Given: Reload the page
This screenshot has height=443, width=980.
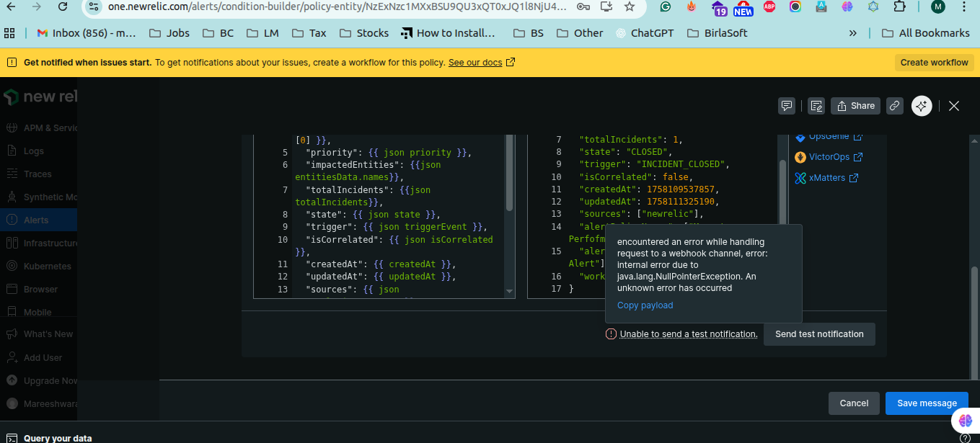Looking at the screenshot, I should (x=62, y=6).
